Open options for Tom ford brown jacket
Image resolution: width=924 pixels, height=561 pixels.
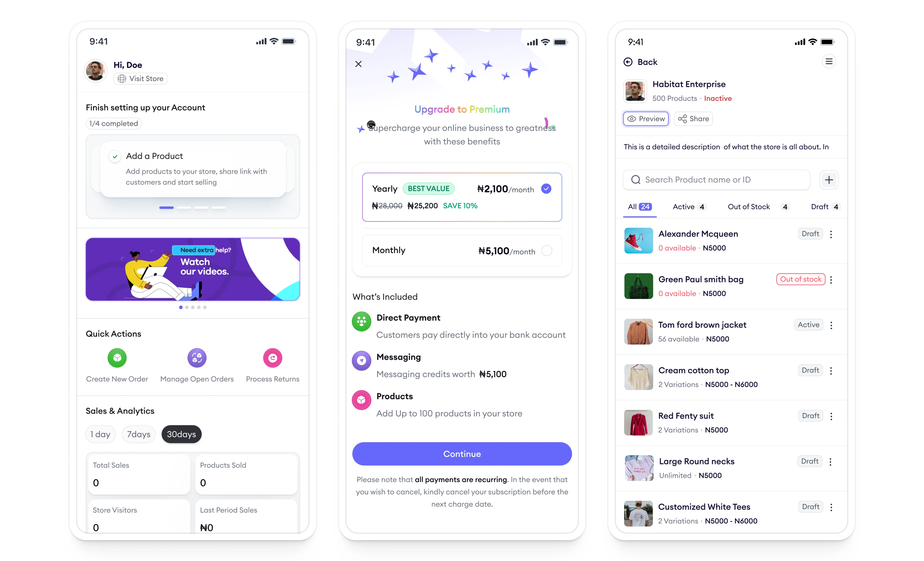point(832,325)
